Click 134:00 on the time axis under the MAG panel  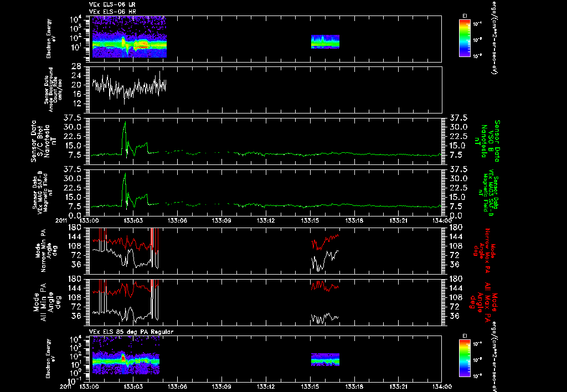(442, 220)
